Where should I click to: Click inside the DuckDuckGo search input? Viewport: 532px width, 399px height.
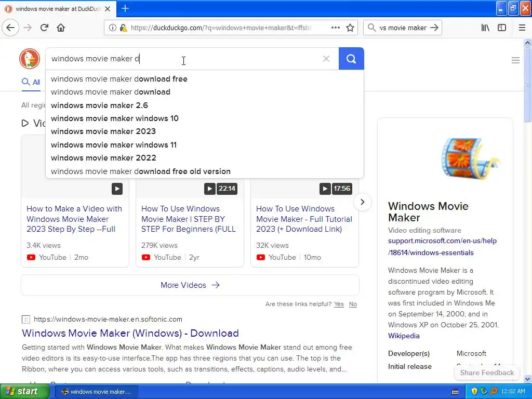(183, 59)
